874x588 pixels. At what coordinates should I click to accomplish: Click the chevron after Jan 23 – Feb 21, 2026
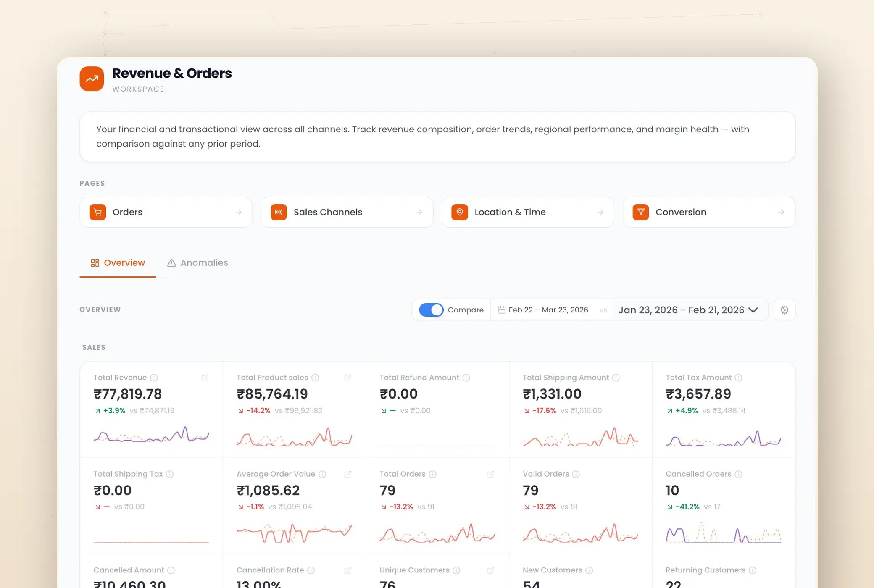754,310
